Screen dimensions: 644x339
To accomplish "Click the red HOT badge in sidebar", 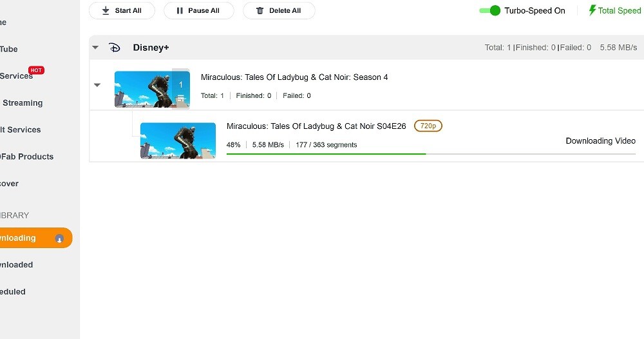I will (36, 70).
